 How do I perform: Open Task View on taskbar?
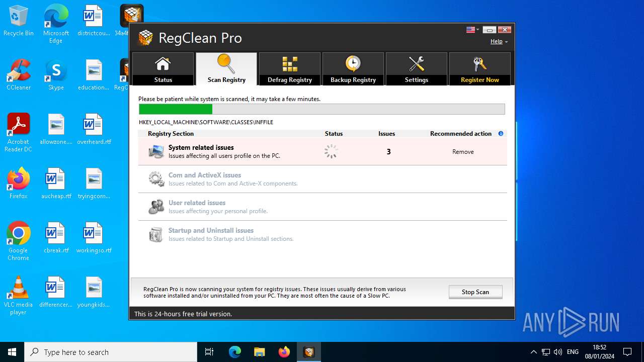pos(209,352)
